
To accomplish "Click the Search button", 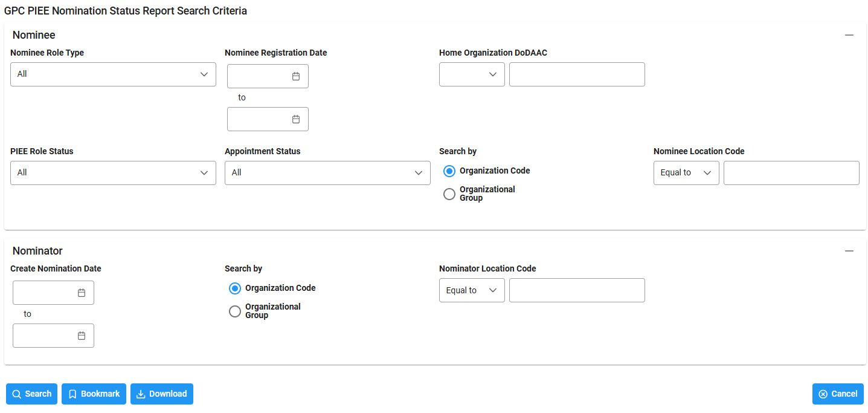I will [x=31, y=394].
